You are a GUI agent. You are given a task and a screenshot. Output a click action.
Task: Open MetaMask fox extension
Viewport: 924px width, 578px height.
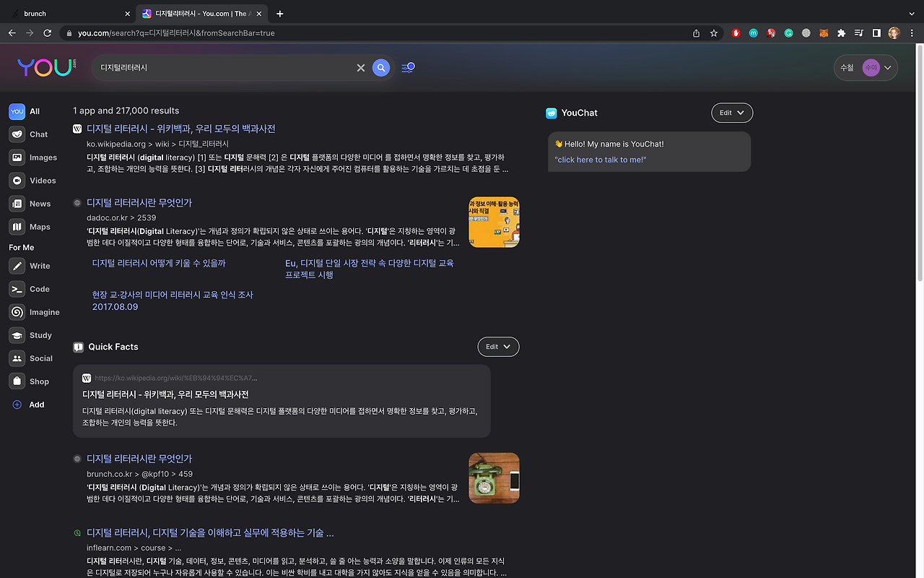[824, 33]
